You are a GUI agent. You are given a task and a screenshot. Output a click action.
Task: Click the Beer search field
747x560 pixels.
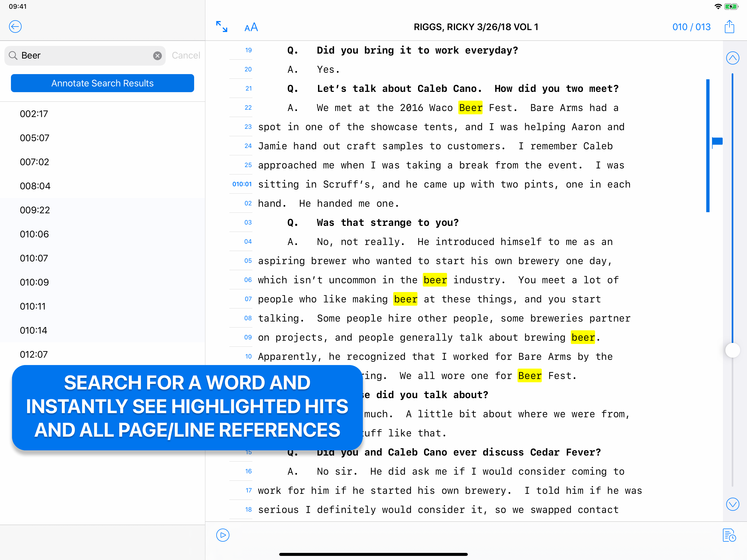[x=84, y=56]
